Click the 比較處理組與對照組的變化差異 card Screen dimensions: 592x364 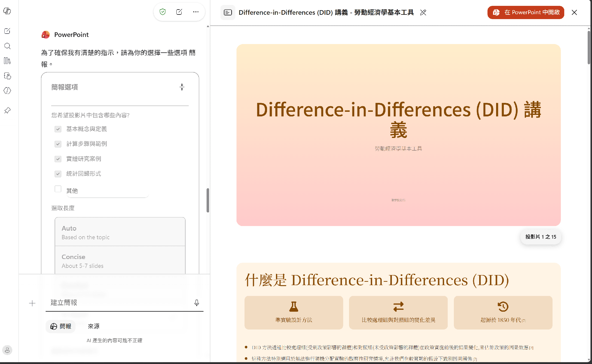(398, 313)
